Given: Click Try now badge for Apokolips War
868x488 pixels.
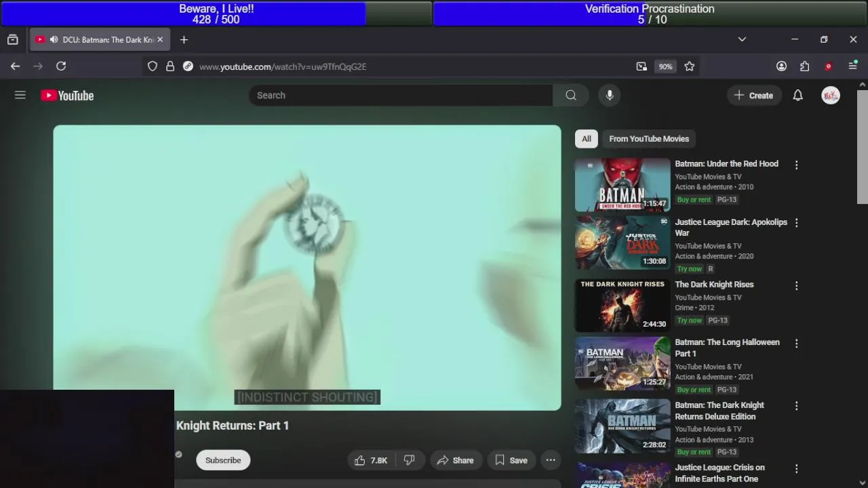Looking at the screenshot, I should point(689,269).
